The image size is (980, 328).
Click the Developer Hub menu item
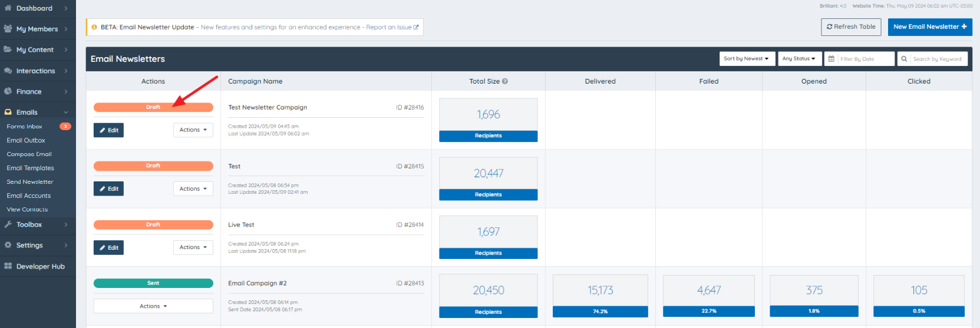[x=38, y=266]
